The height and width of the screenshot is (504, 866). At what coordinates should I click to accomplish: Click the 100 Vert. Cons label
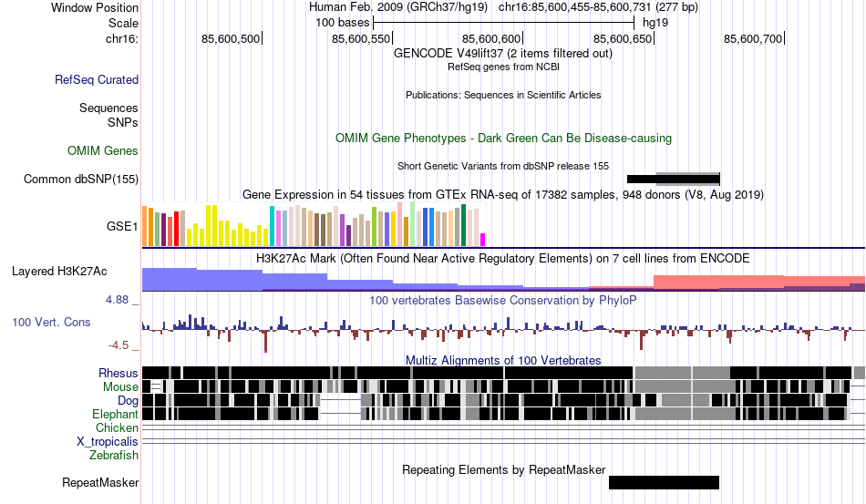coord(51,322)
